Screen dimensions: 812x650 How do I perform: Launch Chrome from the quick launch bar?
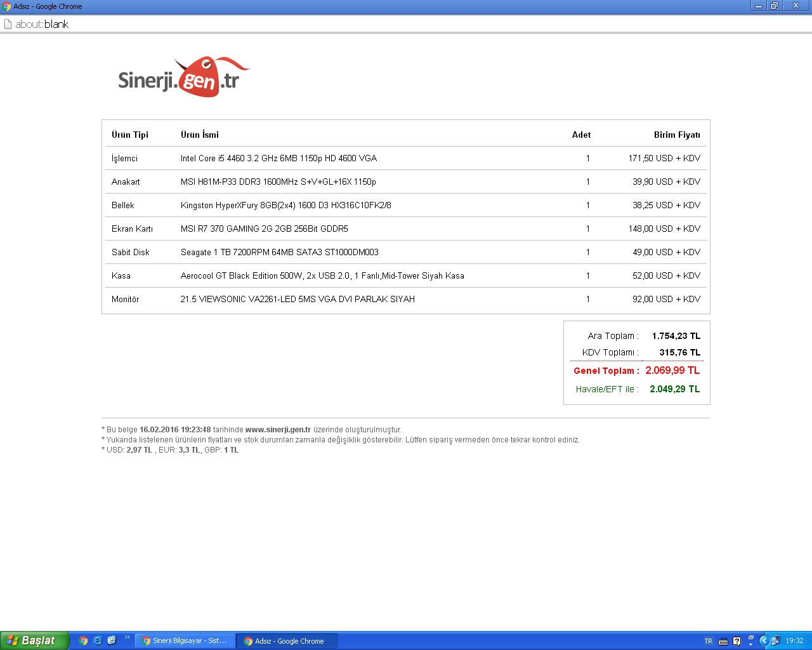[83, 640]
